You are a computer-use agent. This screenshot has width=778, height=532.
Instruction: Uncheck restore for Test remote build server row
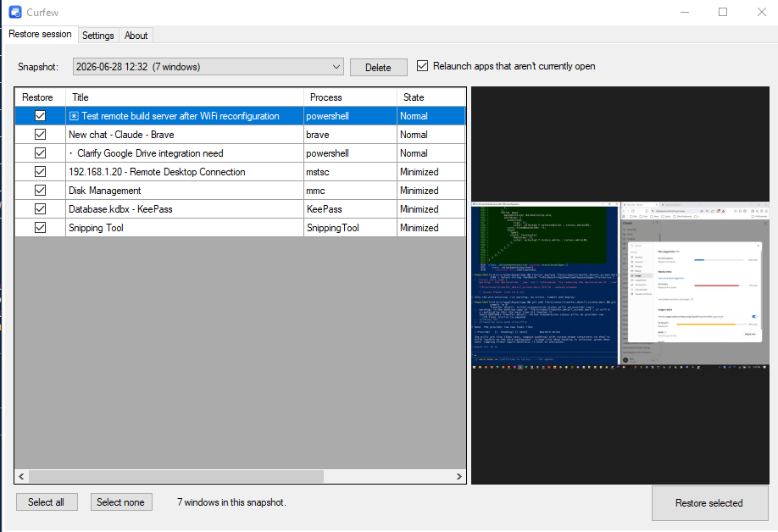tap(40, 115)
